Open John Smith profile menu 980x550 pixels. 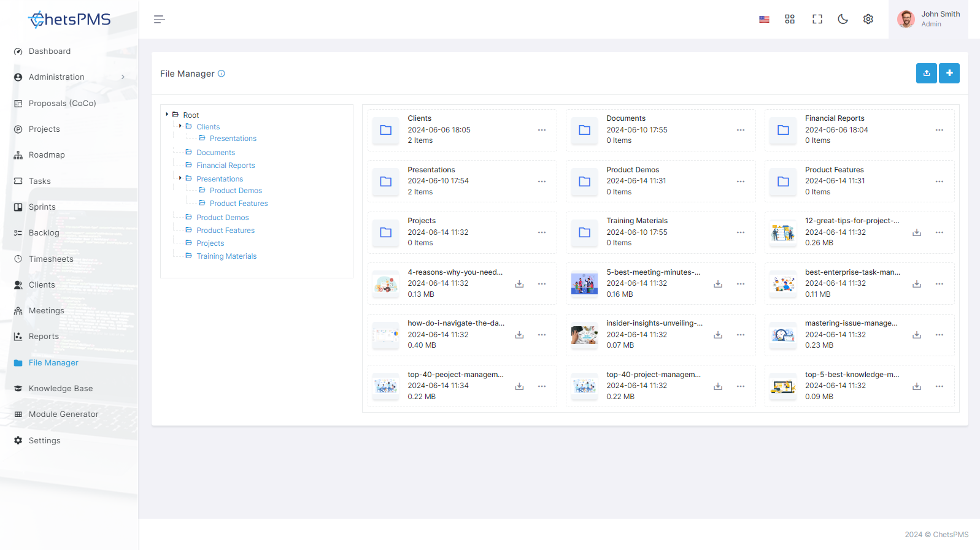click(928, 20)
